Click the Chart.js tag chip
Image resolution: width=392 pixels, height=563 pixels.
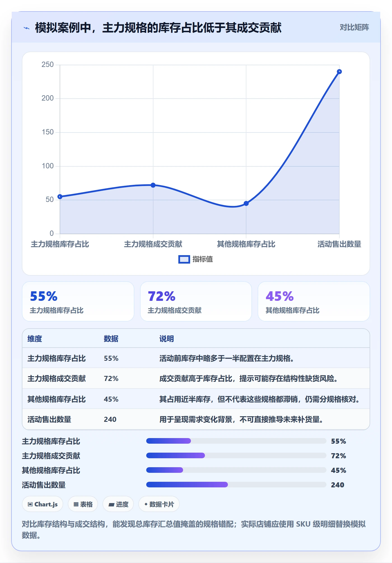43,504
